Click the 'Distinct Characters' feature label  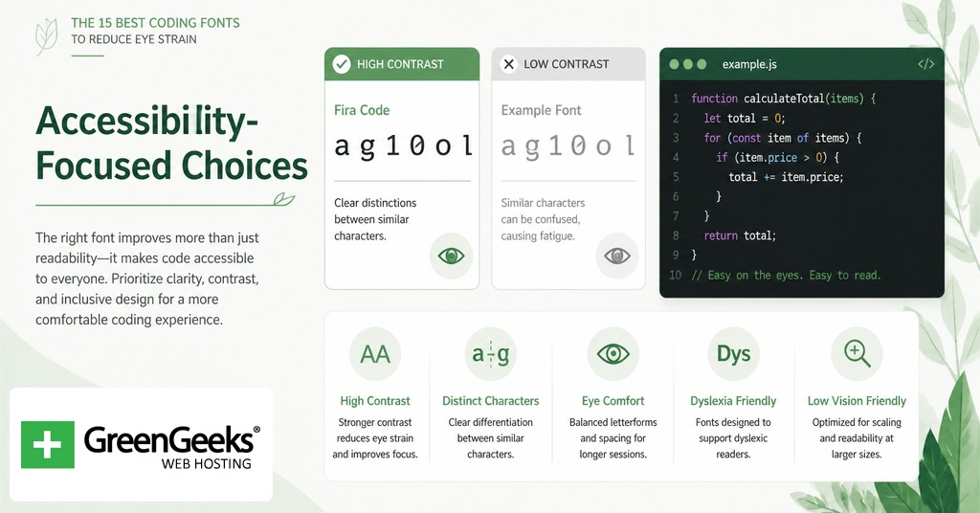click(x=491, y=401)
